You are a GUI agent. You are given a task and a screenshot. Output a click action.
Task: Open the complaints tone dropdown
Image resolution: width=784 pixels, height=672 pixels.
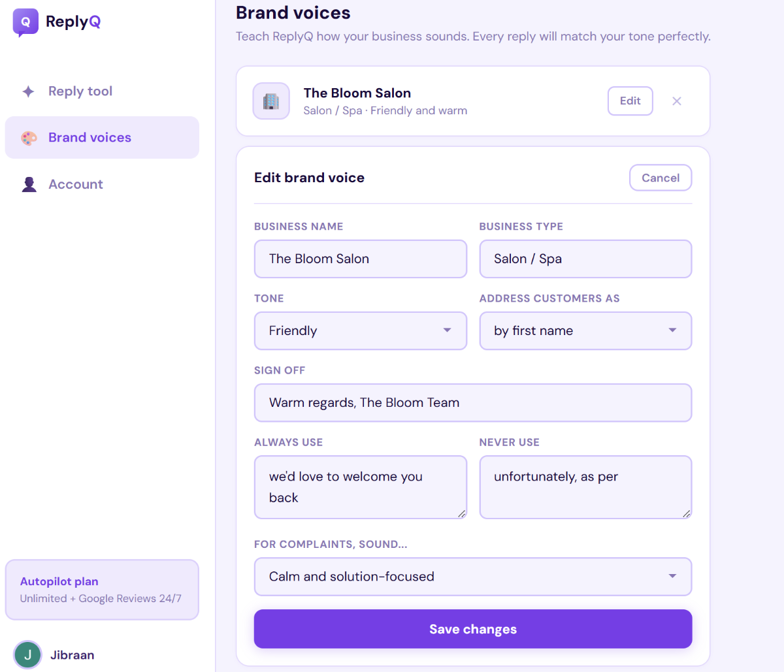click(472, 577)
